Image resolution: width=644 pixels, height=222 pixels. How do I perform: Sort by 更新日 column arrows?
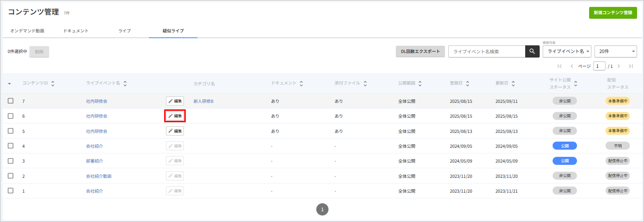tap(513, 83)
